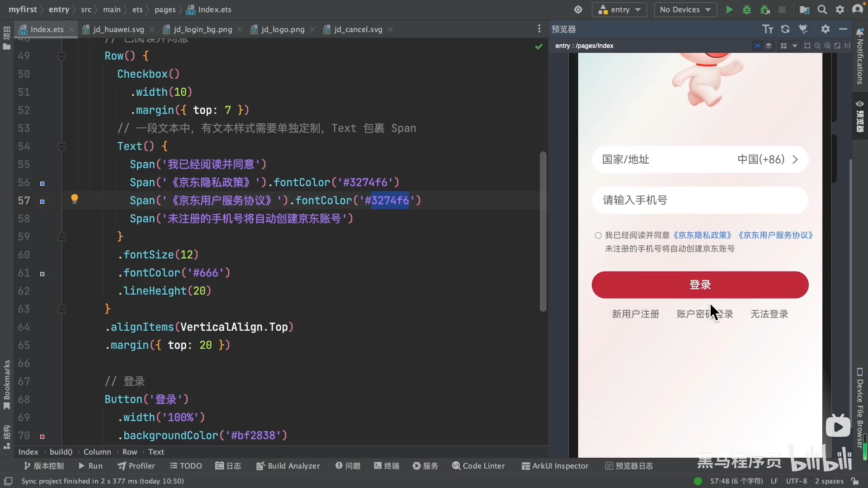
Task: Expand the multi-device grid dropdown arrow
Action: (x=795, y=46)
